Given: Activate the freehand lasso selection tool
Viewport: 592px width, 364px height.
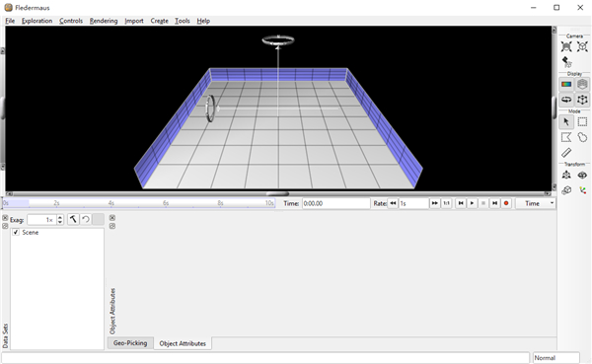Looking at the screenshot, I should pos(582,137).
